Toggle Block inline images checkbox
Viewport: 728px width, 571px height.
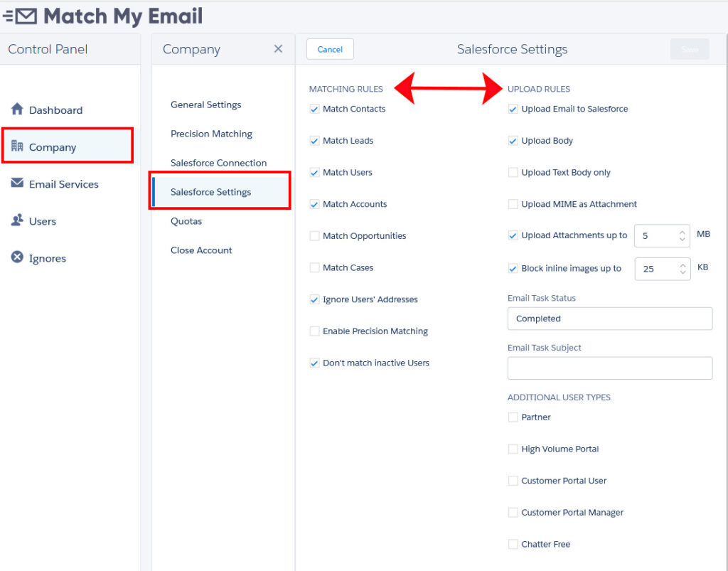point(513,268)
